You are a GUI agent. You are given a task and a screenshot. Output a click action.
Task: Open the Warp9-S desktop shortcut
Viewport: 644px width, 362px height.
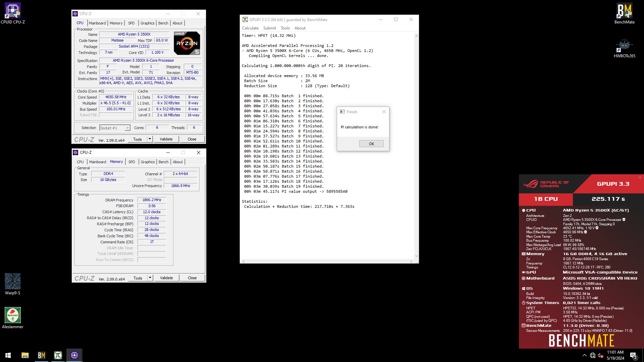tap(13, 284)
